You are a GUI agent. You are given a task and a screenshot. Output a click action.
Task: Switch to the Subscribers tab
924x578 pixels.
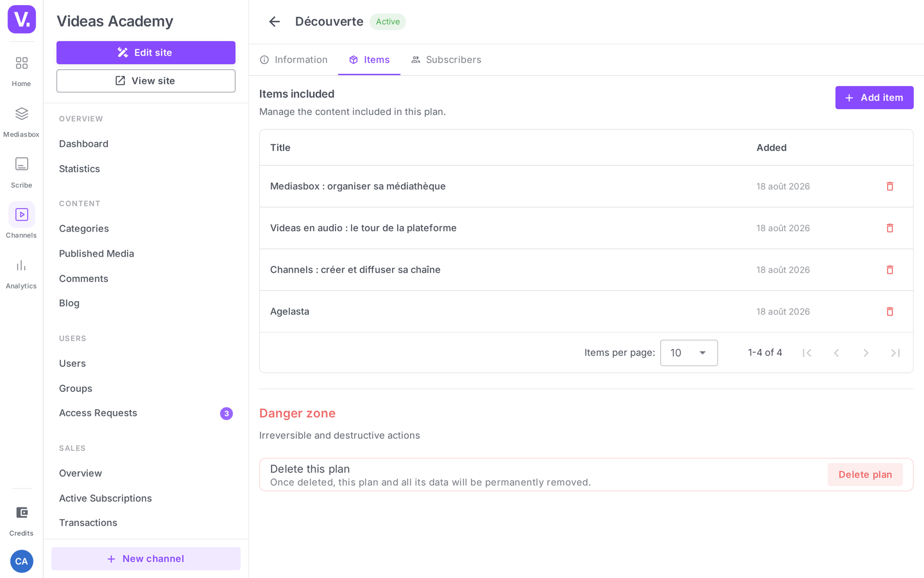click(446, 60)
